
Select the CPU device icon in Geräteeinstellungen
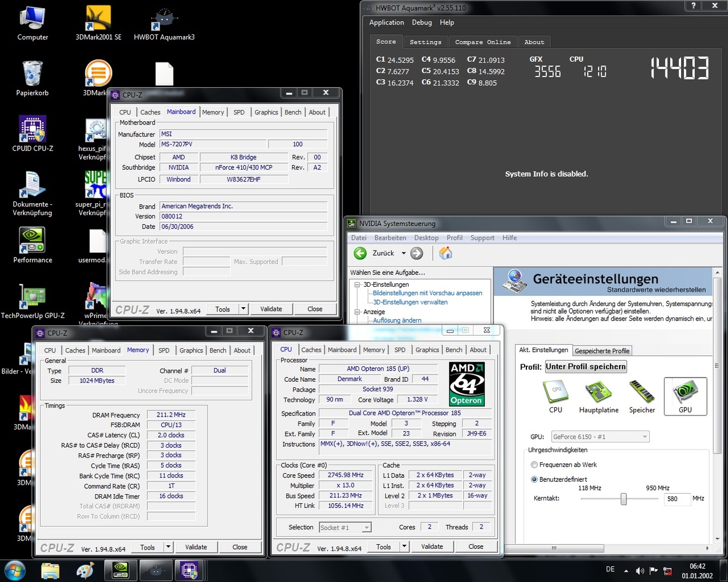[555, 397]
